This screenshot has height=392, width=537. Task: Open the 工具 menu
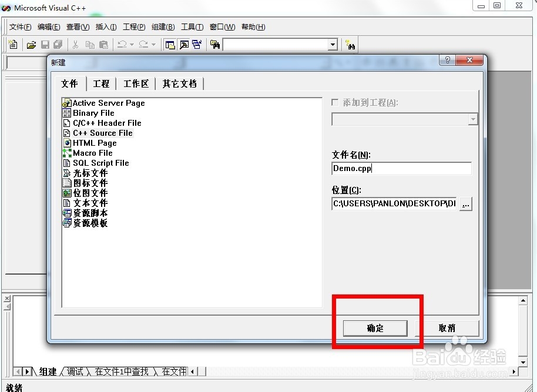tap(192, 26)
